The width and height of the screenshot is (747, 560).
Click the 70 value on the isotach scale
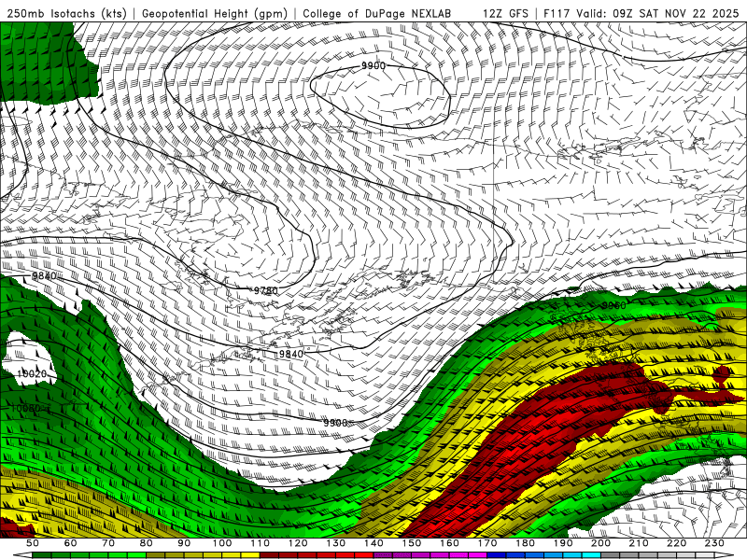coord(108,543)
